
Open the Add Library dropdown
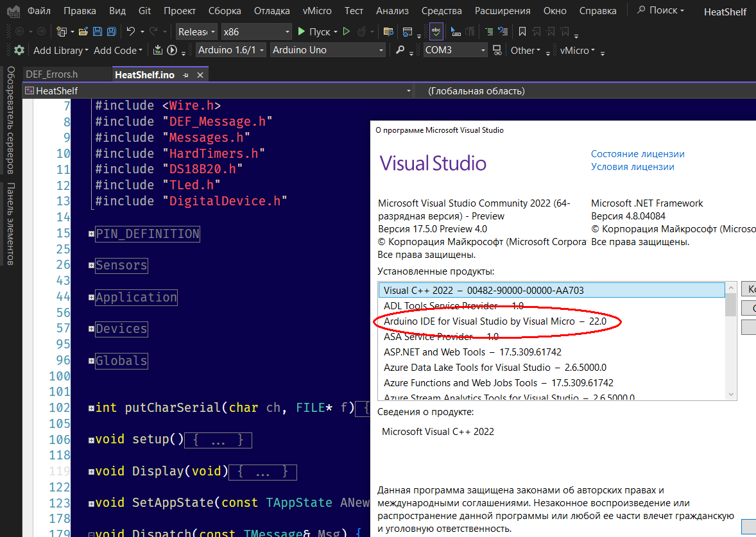click(61, 50)
